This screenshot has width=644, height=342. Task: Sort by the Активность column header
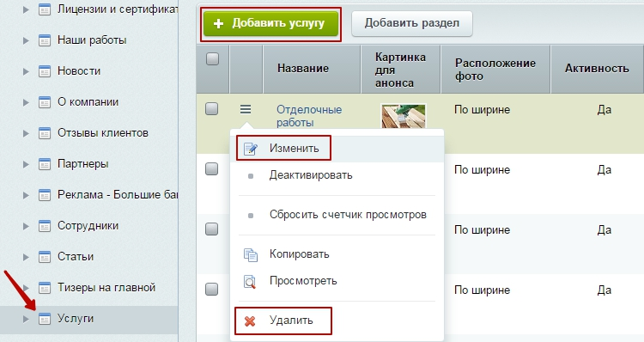pos(597,68)
